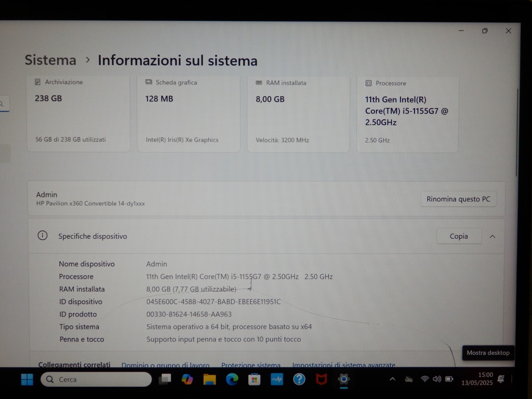Click the Mostra desktop tooltip
The height and width of the screenshot is (399, 532).
[x=488, y=353]
